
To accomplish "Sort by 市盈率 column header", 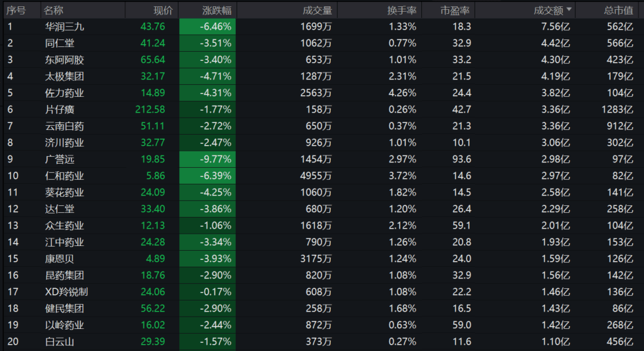I will point(454,10).
